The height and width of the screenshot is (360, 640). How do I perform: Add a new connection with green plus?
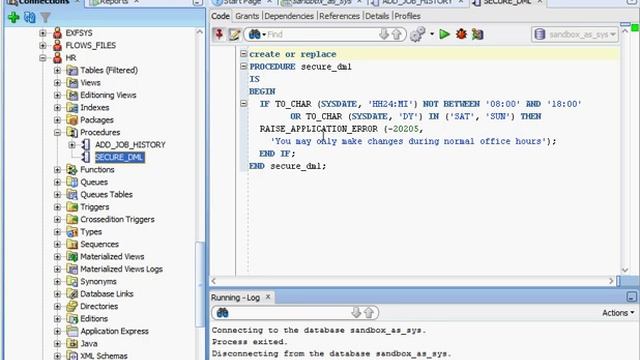click(13, 17)
